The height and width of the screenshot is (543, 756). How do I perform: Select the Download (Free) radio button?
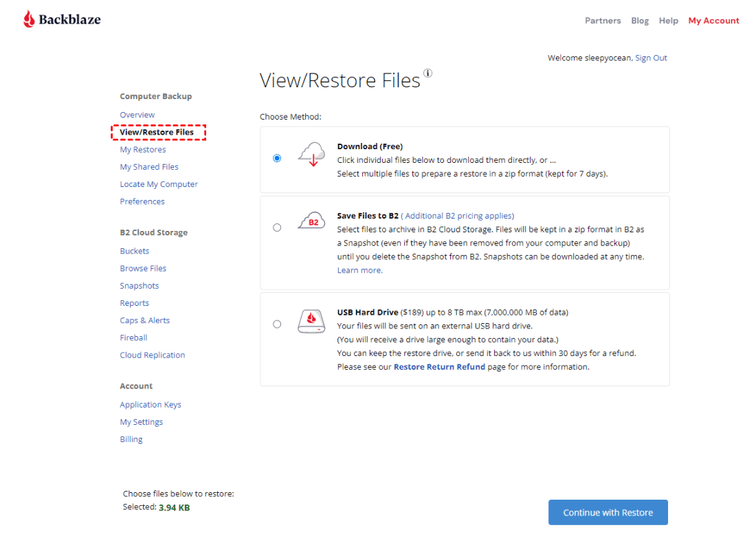tap(277, 158)
